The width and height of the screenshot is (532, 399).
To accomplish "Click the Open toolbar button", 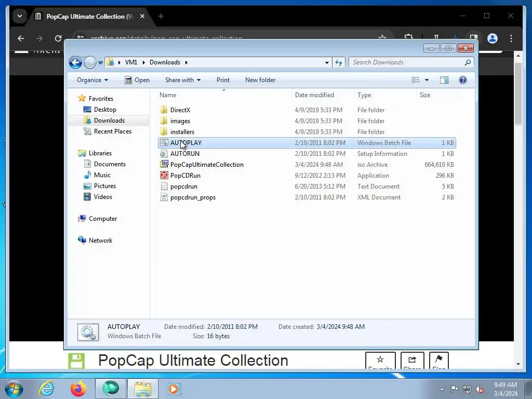I will [x=137, y=80].
